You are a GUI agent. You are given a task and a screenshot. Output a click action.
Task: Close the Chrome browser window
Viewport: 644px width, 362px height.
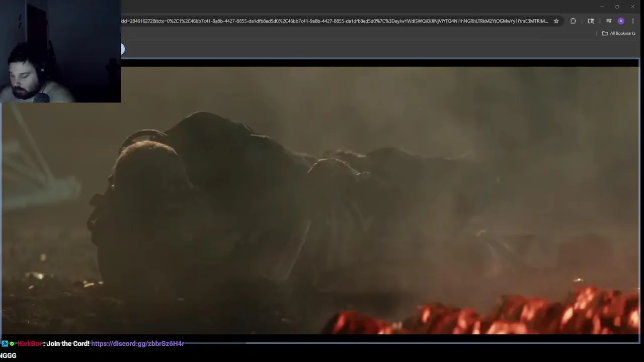click(x=632, y=7)
